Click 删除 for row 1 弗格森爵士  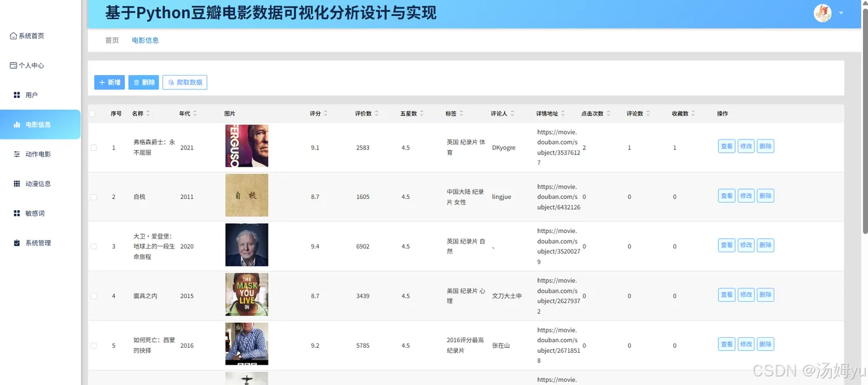click(766, 146)
